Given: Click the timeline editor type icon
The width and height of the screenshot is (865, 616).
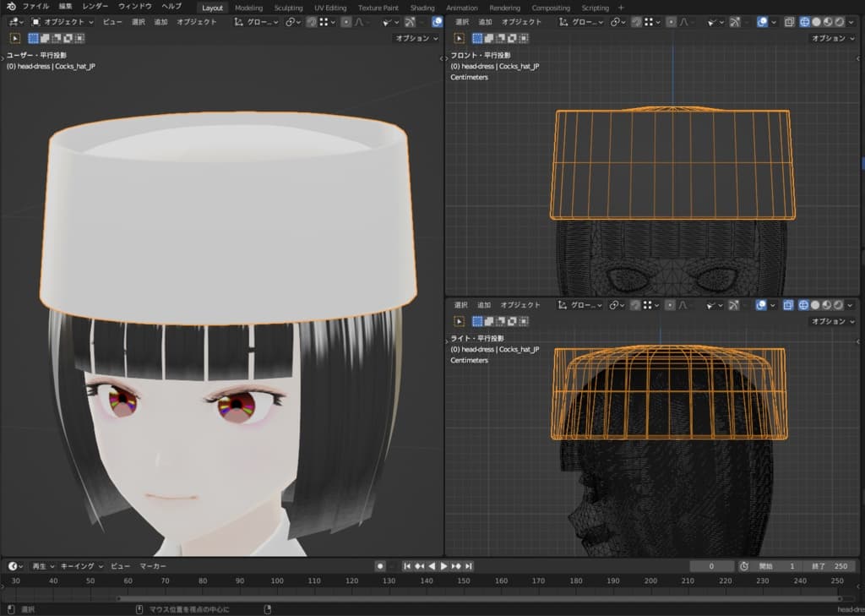Looking at the screenshot, I should click(14, 566).
